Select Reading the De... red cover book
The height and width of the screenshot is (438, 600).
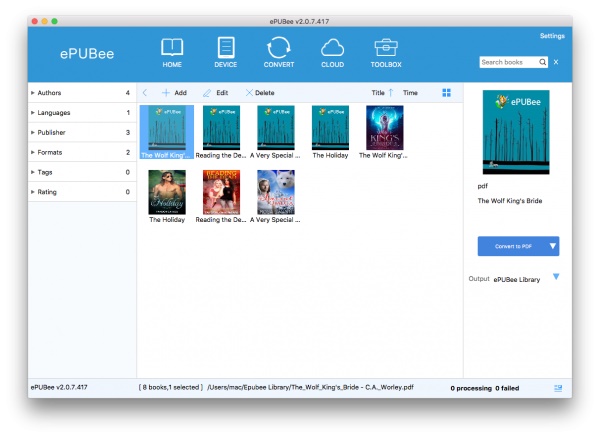tap(221, 192)
